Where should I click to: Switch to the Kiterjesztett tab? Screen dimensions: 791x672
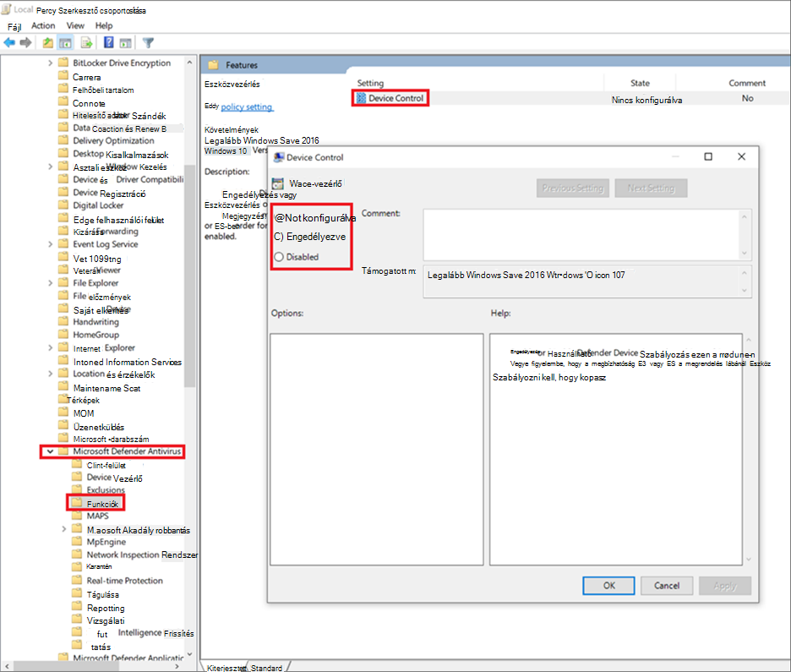[x=226, y=668]
